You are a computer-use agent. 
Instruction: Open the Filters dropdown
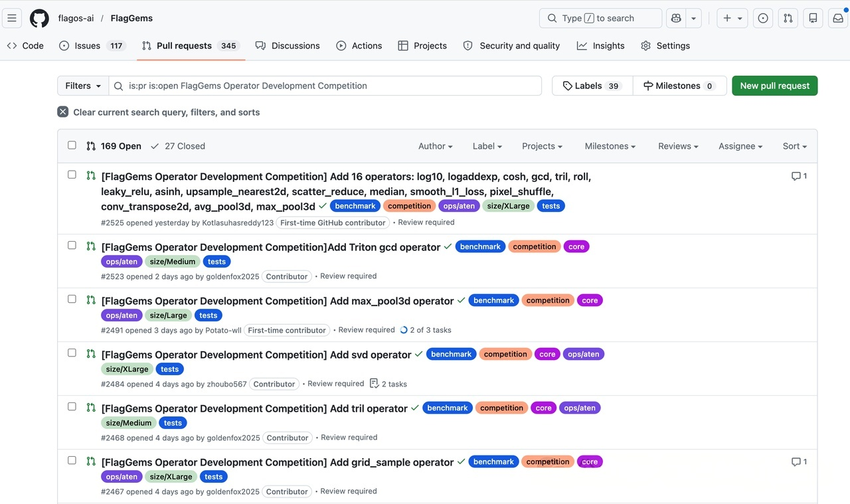(83, 86)
